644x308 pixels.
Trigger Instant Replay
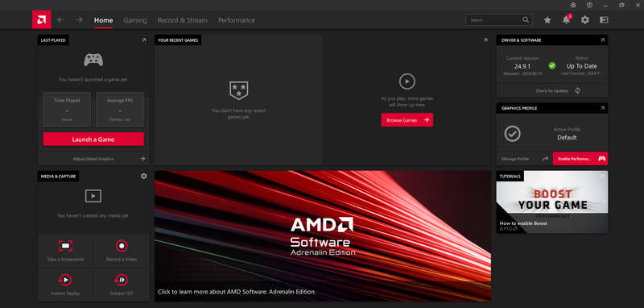(65, 284)
